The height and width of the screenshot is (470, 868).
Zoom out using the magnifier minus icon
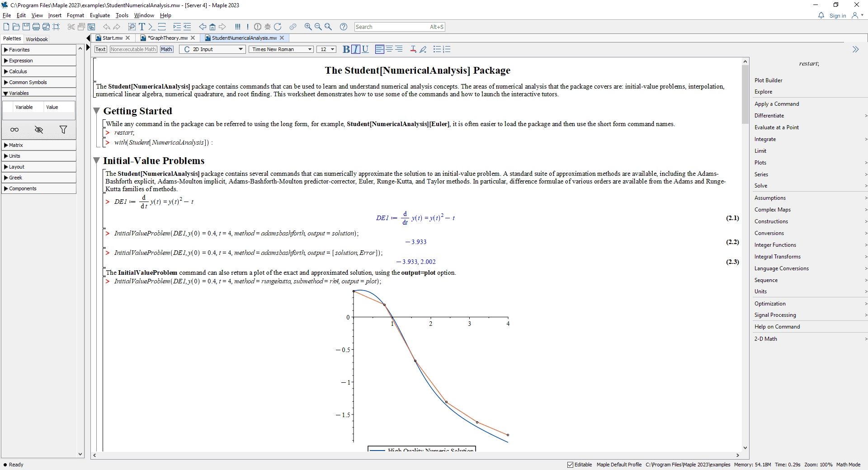(318, 27)
